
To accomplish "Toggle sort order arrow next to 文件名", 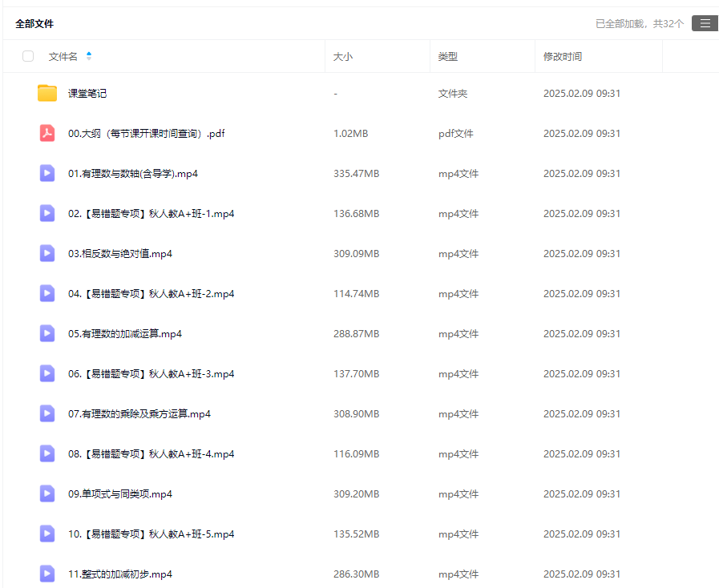I will (89, 56).
